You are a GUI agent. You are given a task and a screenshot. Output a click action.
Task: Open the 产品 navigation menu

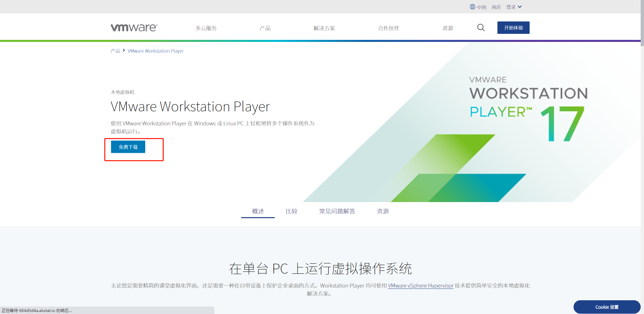[265, 28]
